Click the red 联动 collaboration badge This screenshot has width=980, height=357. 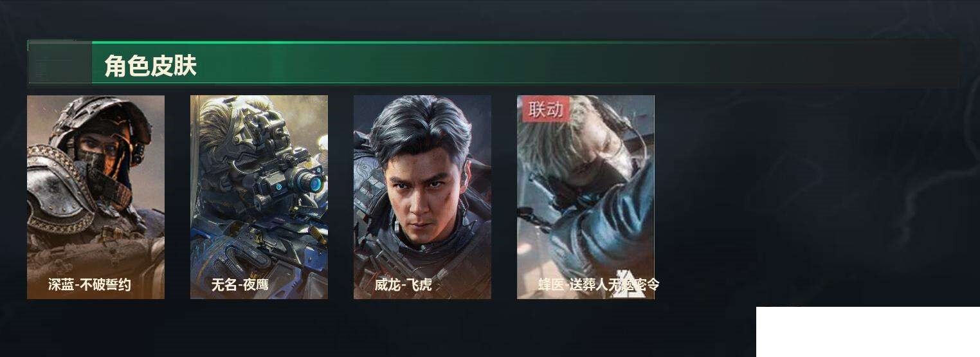tap(545, 109)
